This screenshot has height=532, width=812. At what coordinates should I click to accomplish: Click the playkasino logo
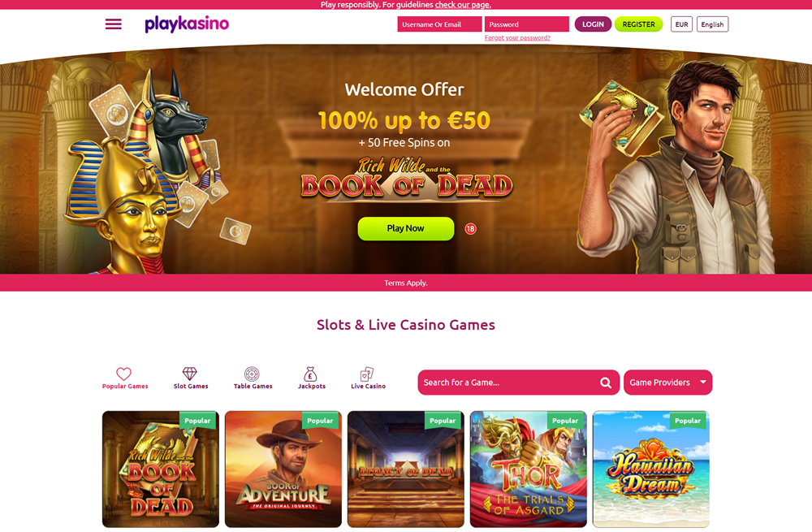click(187, 24)
